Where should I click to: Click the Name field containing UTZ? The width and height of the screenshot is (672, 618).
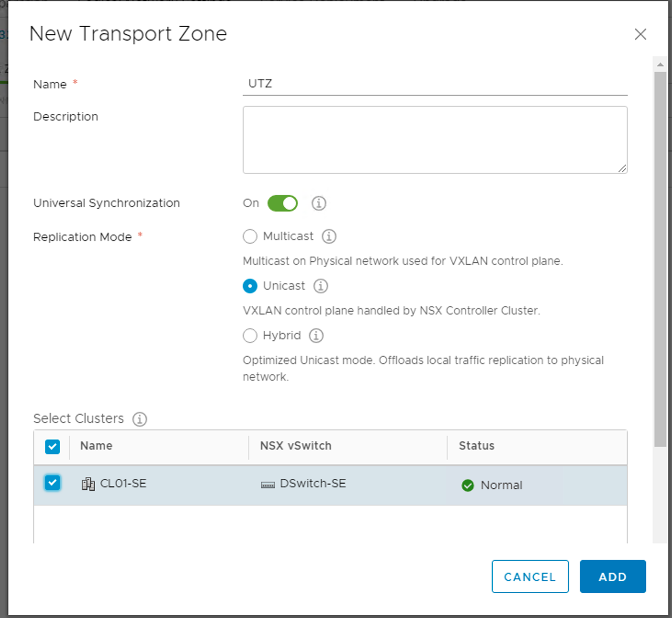[x=434, y=84]
